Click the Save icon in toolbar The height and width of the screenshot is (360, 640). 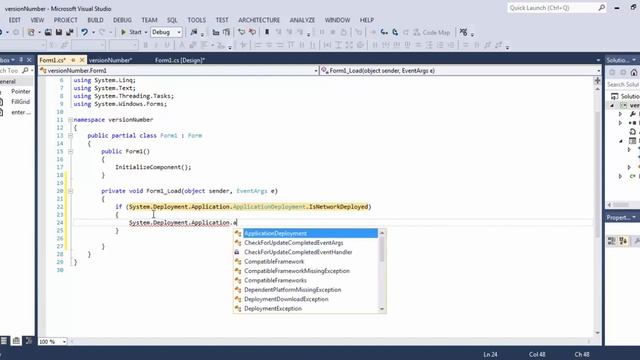click(x=59, y=32)
